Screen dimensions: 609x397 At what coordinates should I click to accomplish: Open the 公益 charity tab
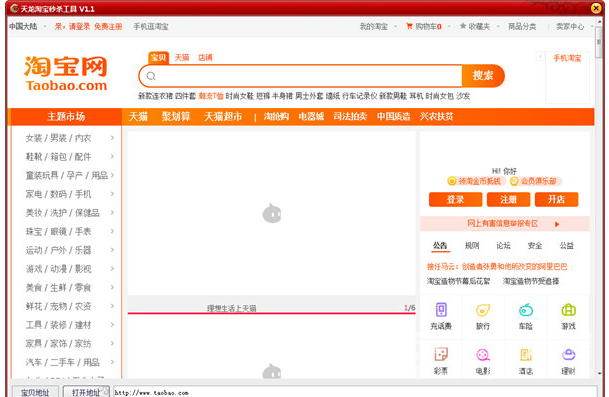[x=566, y=246]
